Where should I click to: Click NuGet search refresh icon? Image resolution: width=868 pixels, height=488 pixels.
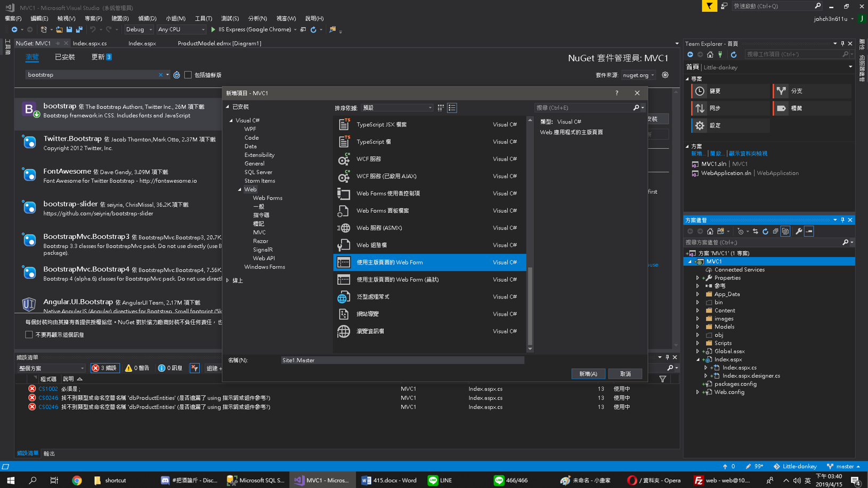click(x=177, y=75)
